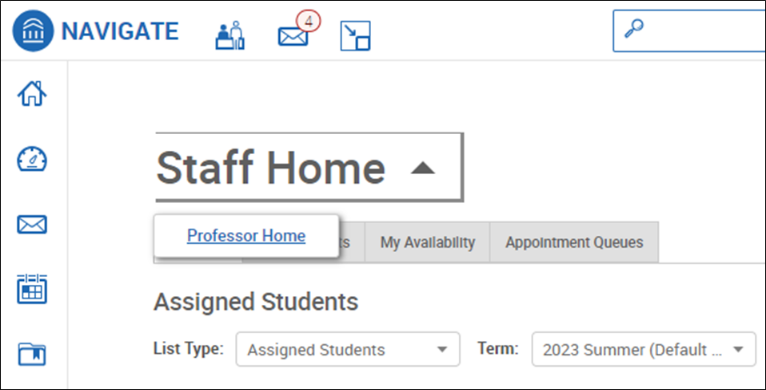This screenshot has width=766, height=390.
Task: Select the Professor Home link
Action: [x=246, y=236]
